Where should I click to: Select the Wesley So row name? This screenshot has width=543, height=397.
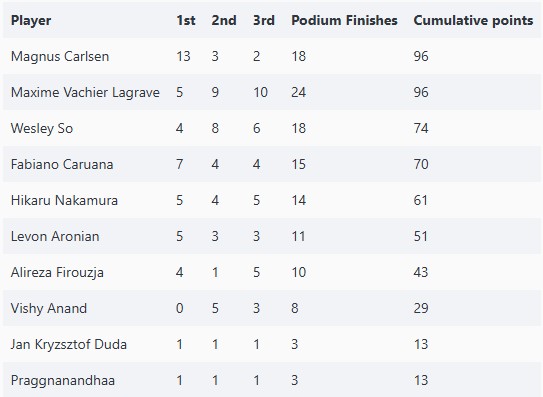[42, 129]
